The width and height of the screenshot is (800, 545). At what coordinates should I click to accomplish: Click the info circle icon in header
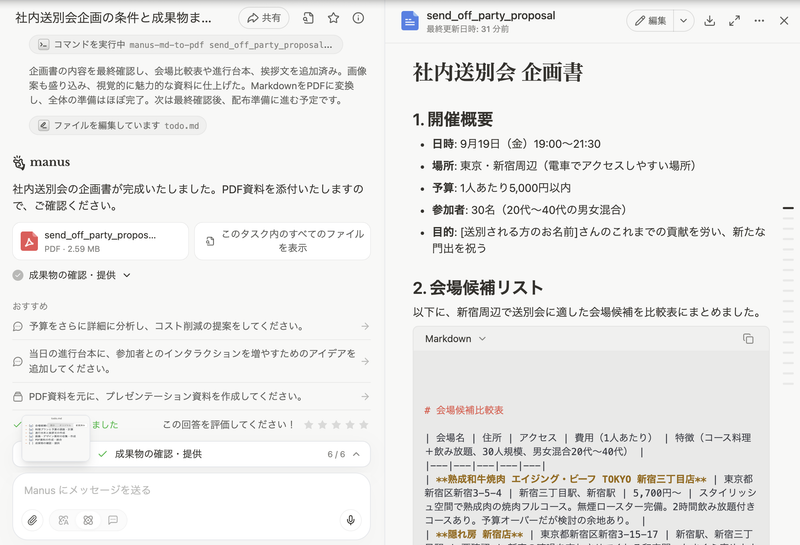coord(359,18)
